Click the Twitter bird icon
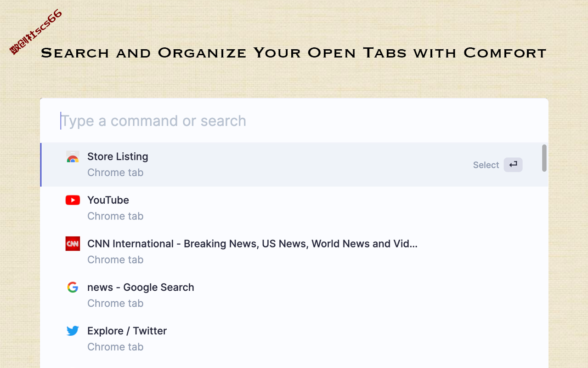Screen dimensions: 588x368 coord(73,331)
